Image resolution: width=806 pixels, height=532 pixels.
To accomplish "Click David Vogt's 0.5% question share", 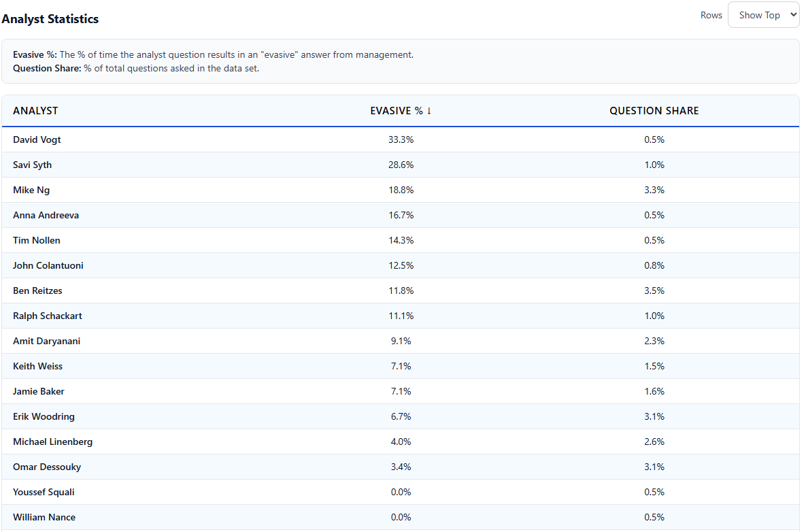I will (654, 140).
